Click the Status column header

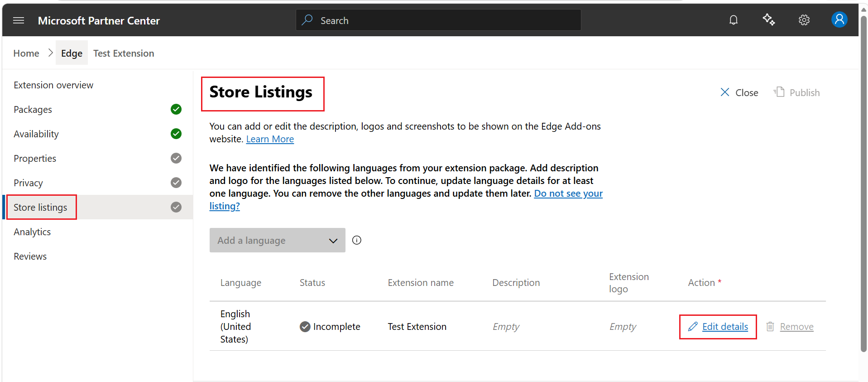point(312,283)
